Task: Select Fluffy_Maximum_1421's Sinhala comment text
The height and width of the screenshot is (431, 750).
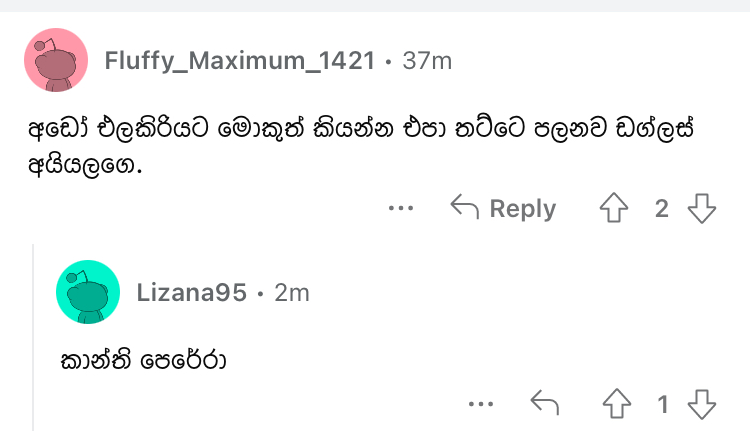Action: pyautogui.click(x=361, y=147)
